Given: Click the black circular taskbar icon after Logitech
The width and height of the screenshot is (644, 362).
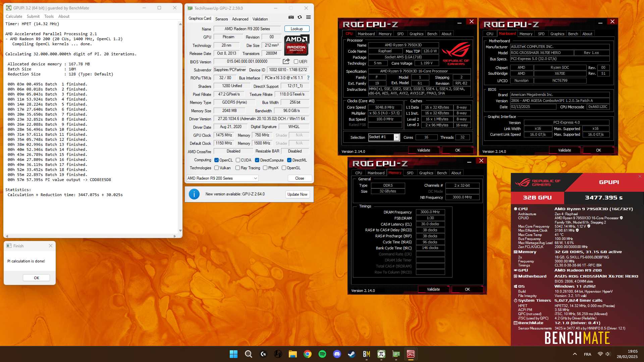Looking at the screenshot, I should [278, 354].
